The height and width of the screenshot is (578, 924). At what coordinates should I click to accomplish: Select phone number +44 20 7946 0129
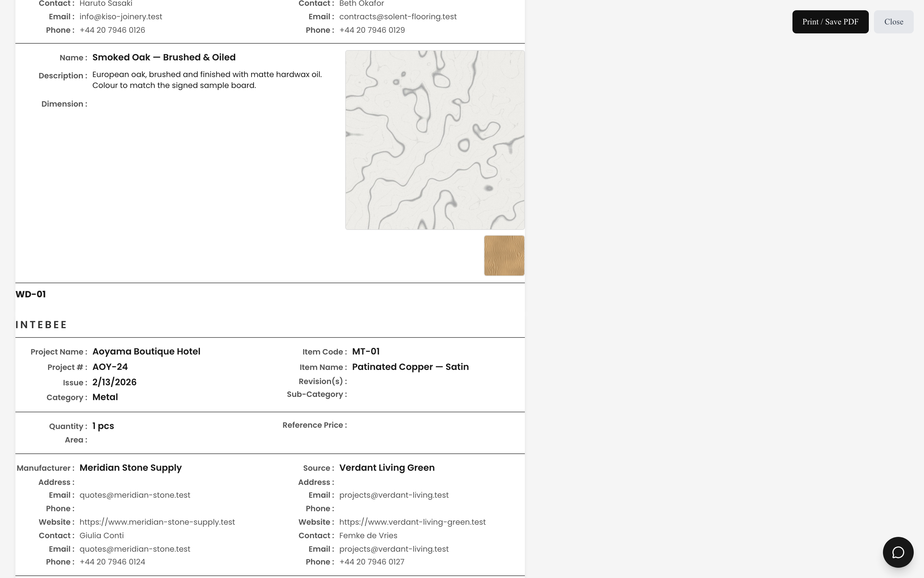(372, 30)
